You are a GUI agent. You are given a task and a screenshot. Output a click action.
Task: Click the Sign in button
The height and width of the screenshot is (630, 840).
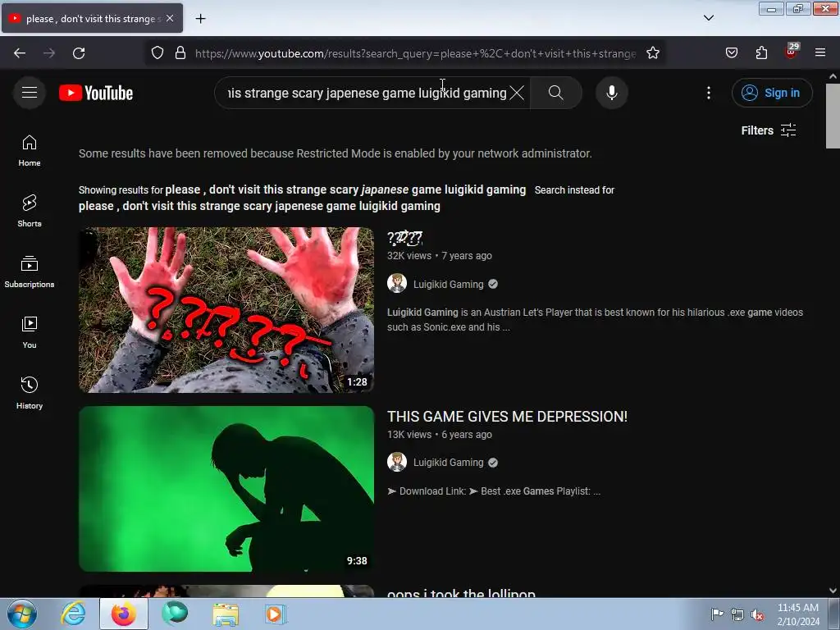click(772, 93)
